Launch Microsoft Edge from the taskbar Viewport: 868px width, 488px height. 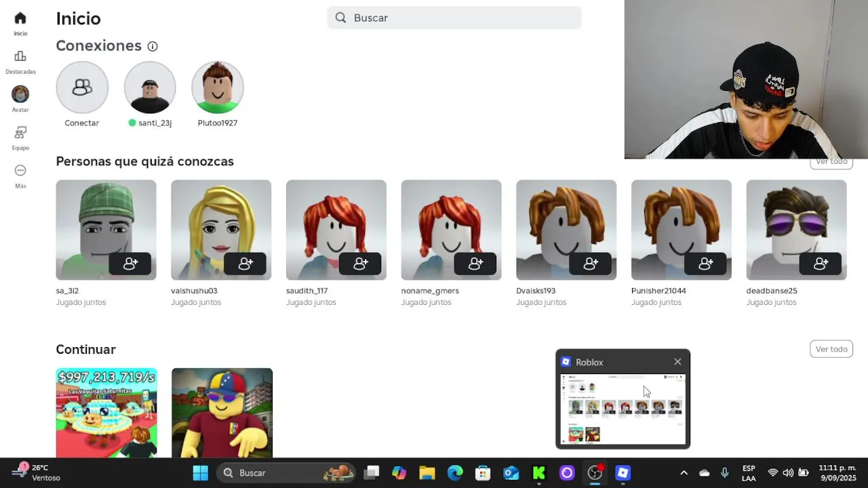point(455,473)
